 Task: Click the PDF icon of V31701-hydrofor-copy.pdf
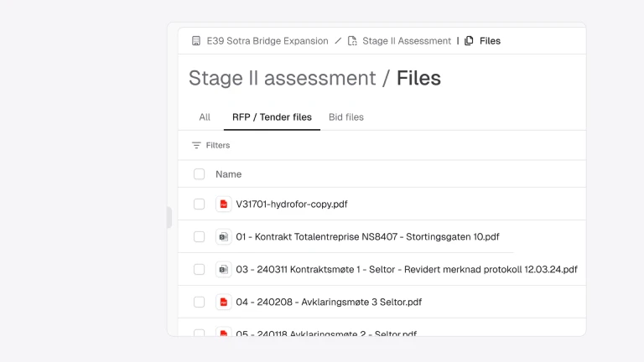pyautogui.click(x=223, y=204)
